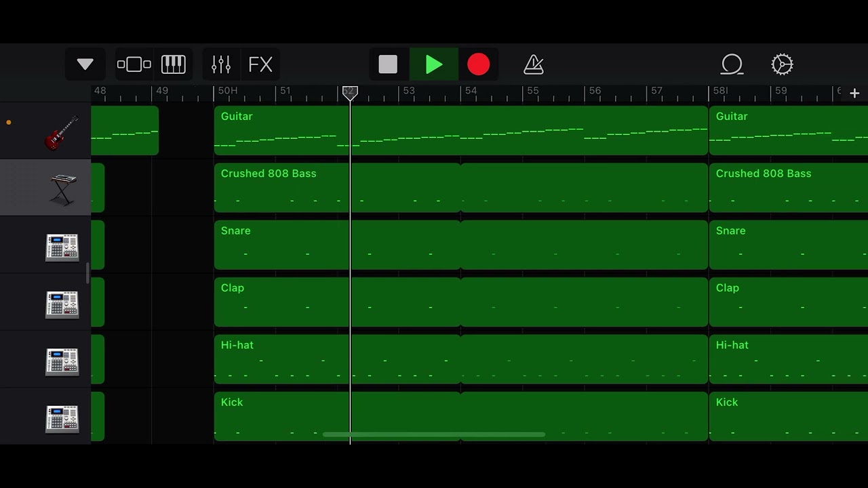Jump to bar 57 on the ruler
The height and width of the screenshot is (488, 868).
coord(656,91)
